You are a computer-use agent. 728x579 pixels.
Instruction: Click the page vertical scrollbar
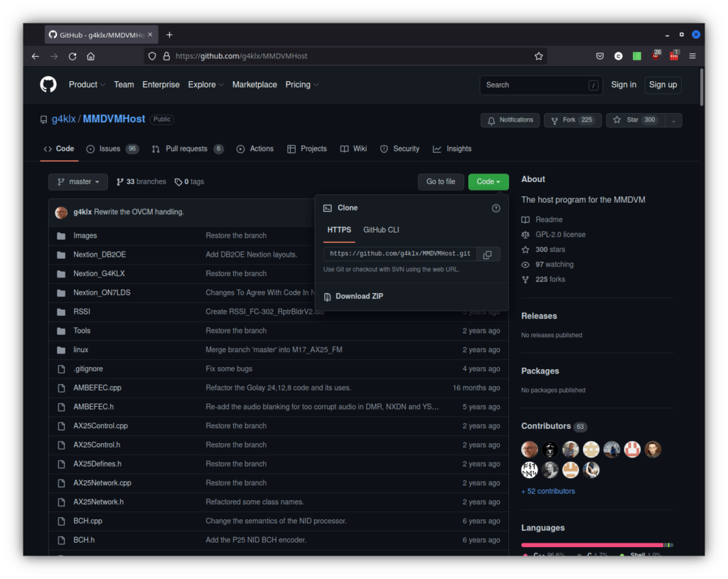coord(702,87)
